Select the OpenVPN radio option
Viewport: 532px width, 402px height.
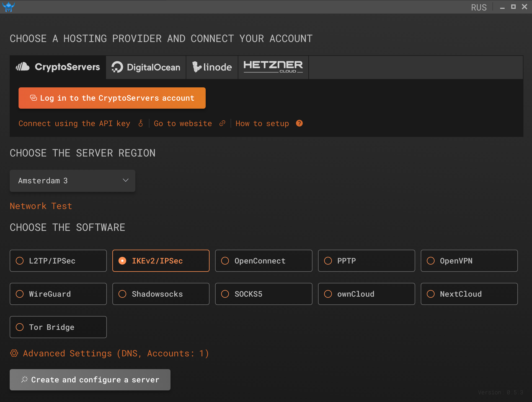pyautogui.click(x=431, y=261)
